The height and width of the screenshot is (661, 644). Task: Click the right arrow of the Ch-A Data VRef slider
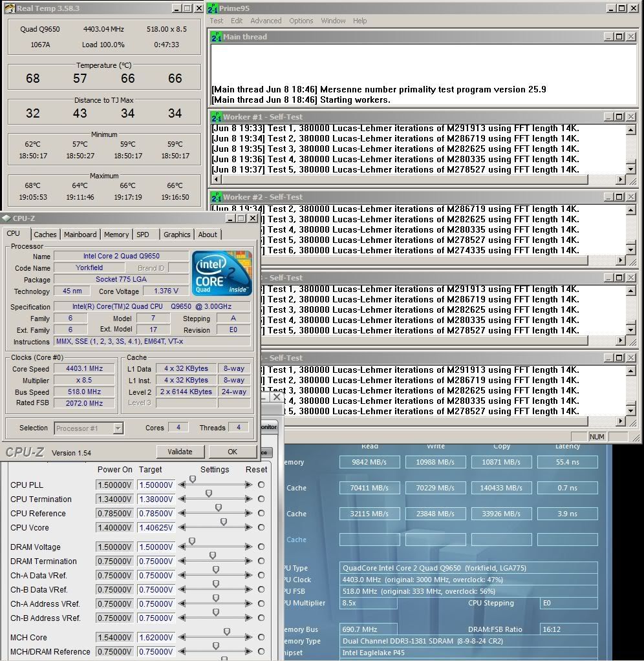tap(249, 576)
